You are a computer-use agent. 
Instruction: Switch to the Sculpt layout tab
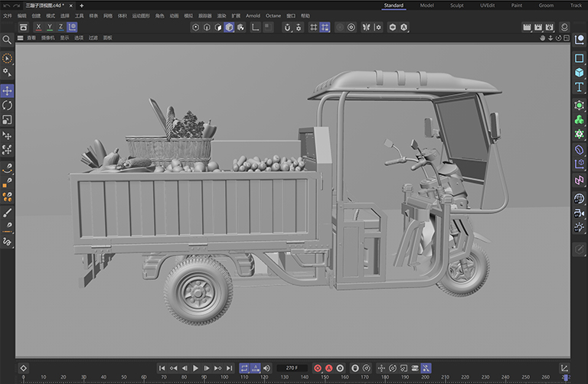[456, 5]
